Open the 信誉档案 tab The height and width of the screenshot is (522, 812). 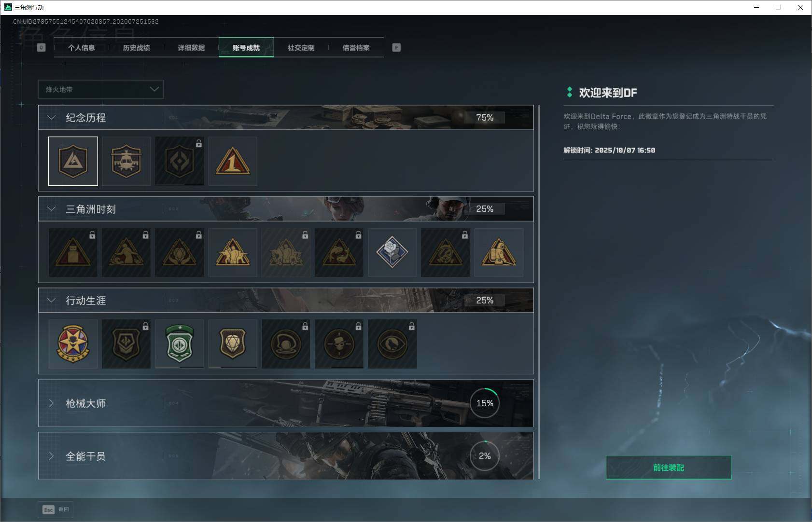click(356, 47)
